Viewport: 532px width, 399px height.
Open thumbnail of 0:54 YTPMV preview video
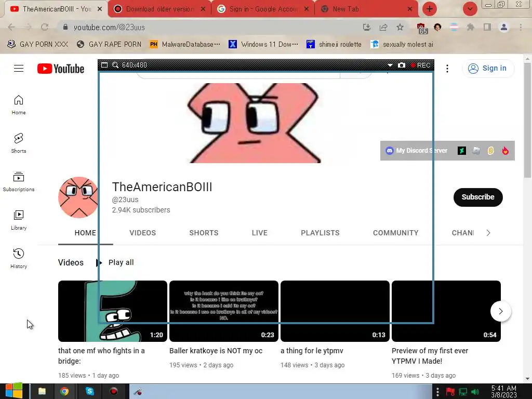pos(446,311)
